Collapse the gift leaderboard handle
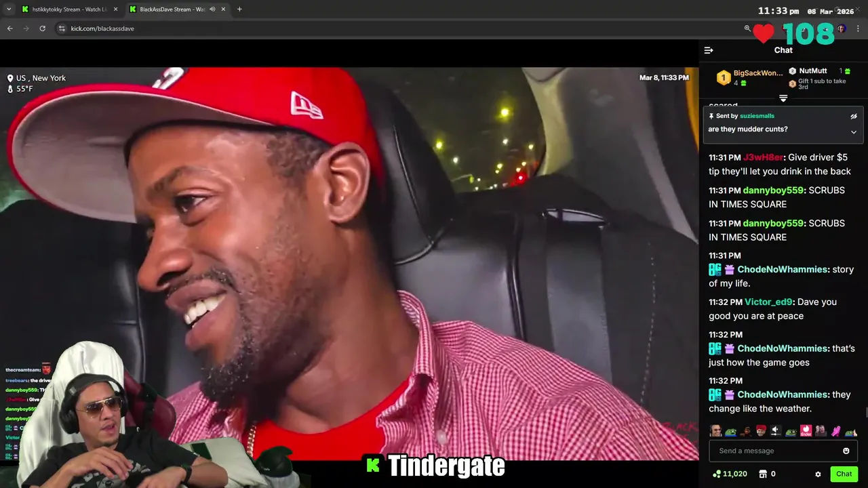 [783, 99]
